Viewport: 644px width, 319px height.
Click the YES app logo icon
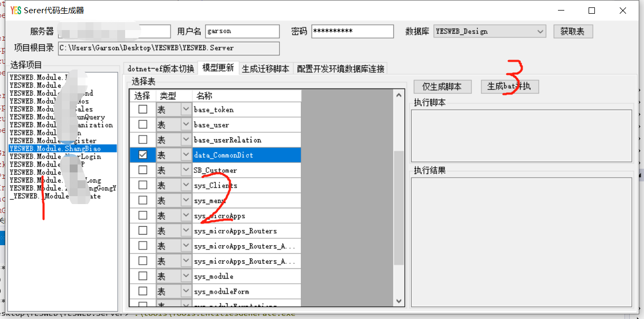click(16, 11)
